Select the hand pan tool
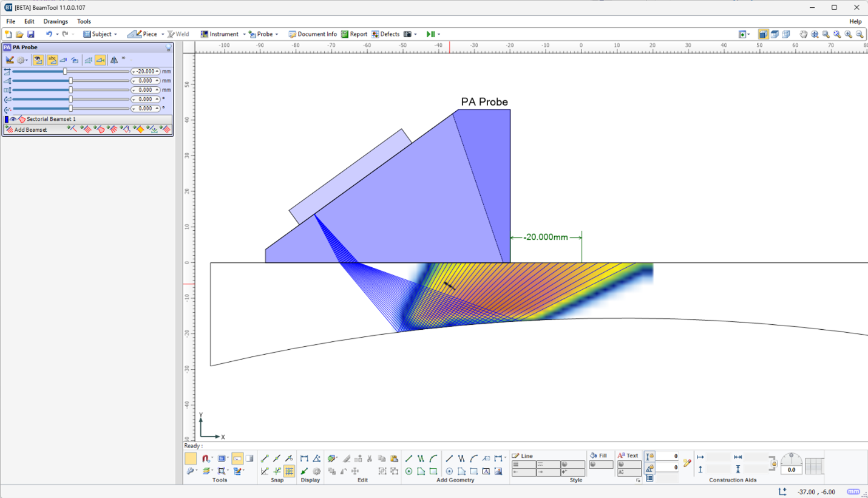The width and height of the screenshot is (868, 498). pos(804,34)
